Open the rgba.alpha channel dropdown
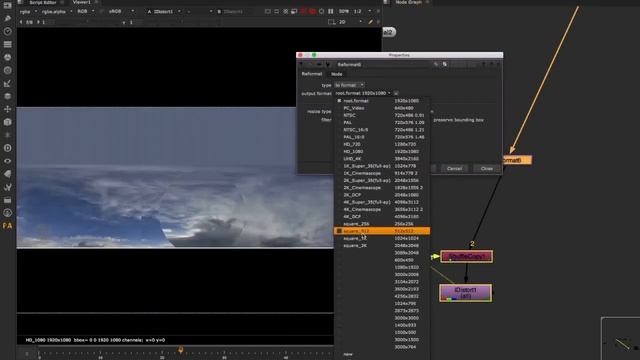 (x=57, y=11)
